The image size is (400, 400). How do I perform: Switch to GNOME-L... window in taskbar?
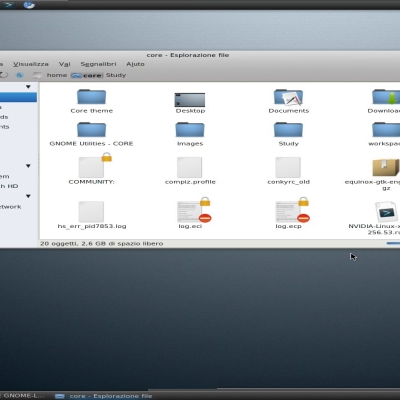coord(22,396)
